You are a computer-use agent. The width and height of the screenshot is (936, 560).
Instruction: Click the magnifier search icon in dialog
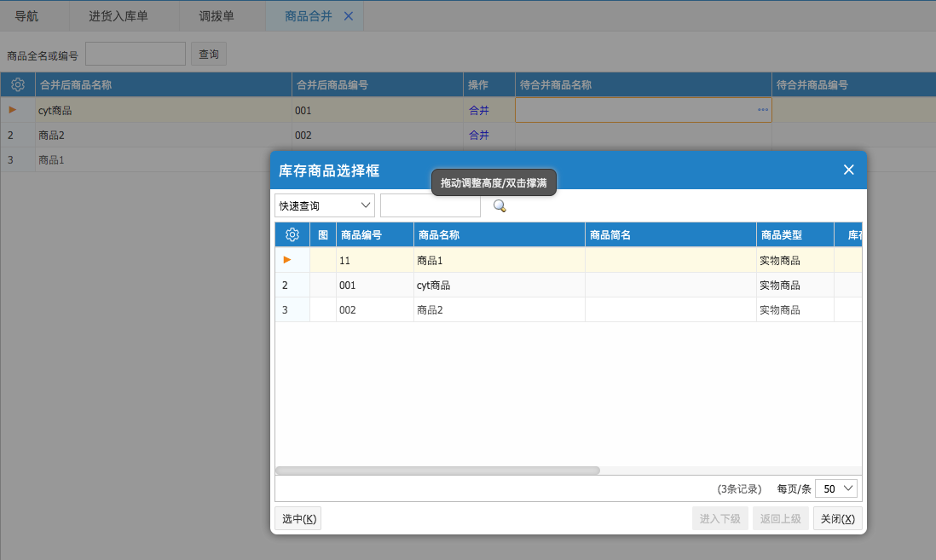point(500,205)
